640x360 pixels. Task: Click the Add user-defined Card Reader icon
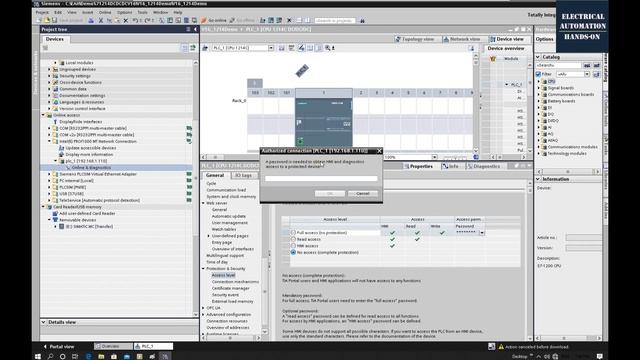(55, 213)
